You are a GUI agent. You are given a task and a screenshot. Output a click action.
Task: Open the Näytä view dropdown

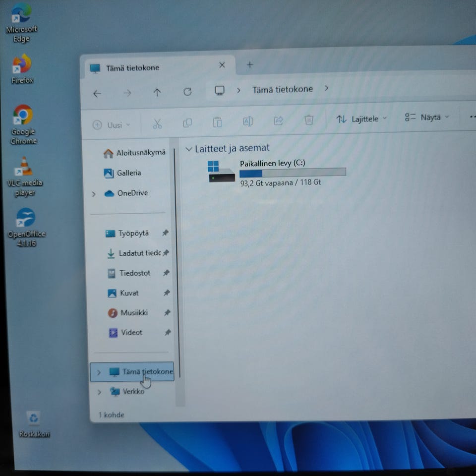[x=427, y=117]
